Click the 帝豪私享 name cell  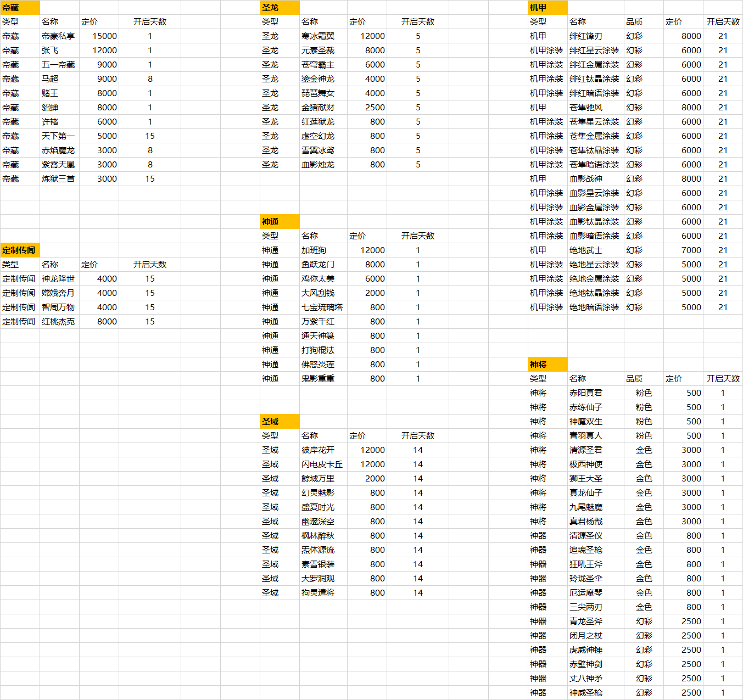[x=59, y=36]
